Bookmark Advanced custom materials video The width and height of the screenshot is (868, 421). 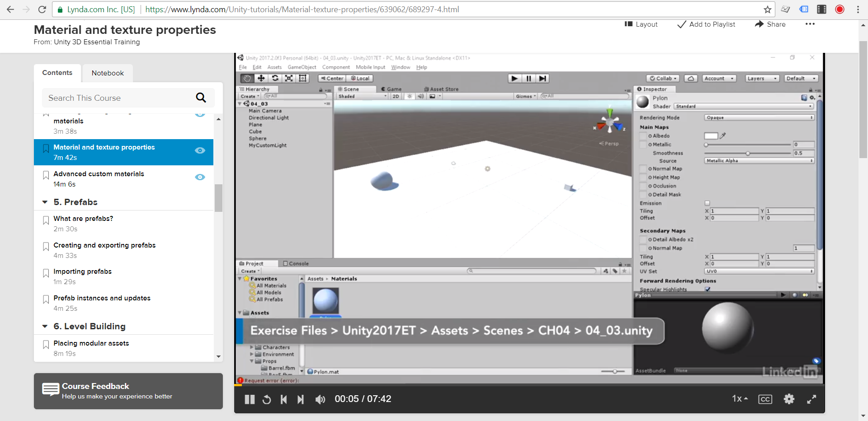tap(46, 175)
